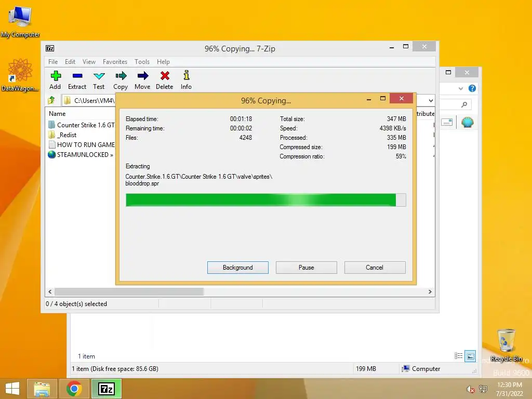Expand the ribbon chevron in Explorer window
The image size is (532, 399).
pos(460,88)
